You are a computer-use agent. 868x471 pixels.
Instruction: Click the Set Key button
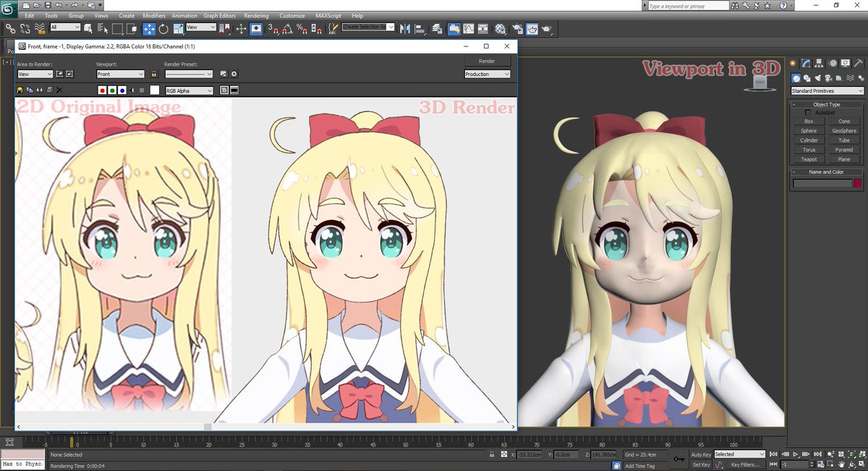(702, 464)
